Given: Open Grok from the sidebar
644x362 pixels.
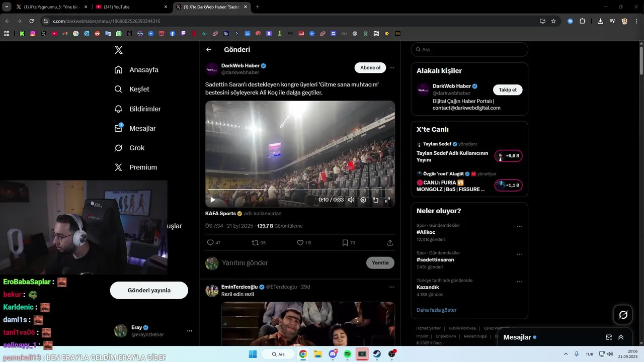Looking at the screenshot, I should (x=129, y=148).
